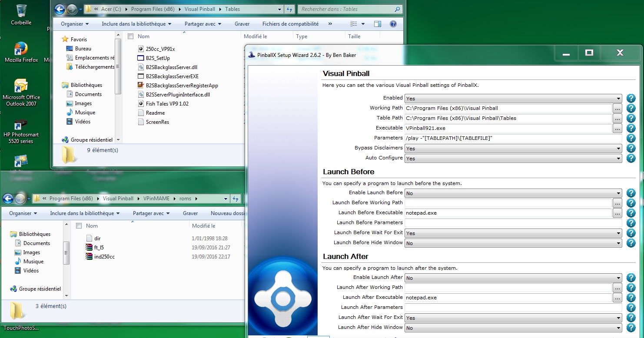The height and width of the screenshot is (338, 644).
Task: Click search box Rechercher dans Tables
Action: pyautogui.click(x=350, y=9)
